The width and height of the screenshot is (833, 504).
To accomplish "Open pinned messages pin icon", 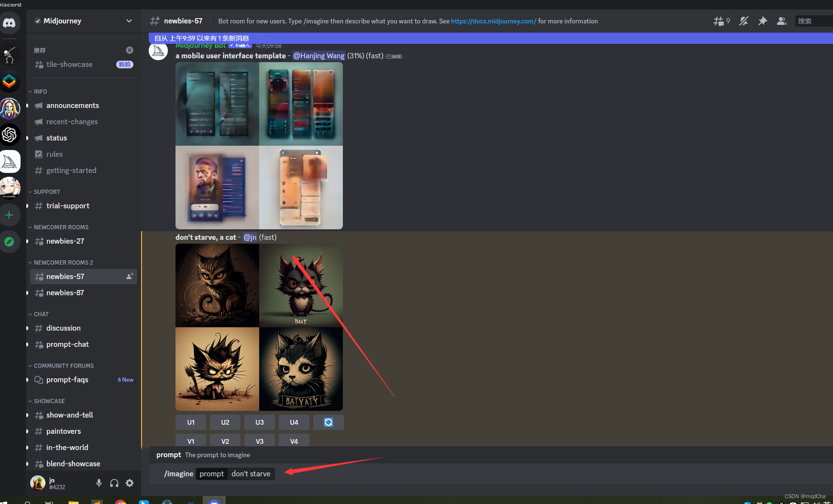I will (x=763, y=21).
